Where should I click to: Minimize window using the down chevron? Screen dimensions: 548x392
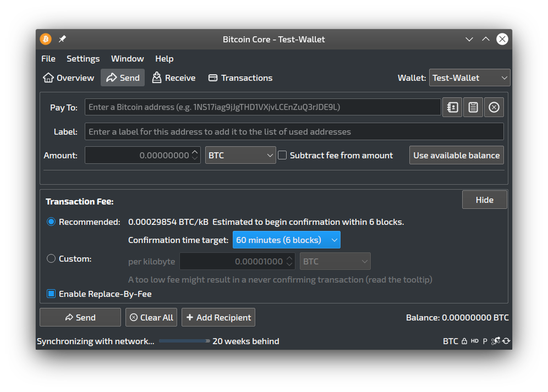pos(469,39)
